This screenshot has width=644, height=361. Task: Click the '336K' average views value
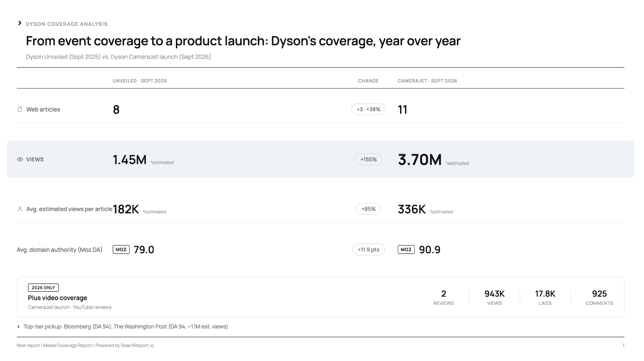(412, 209)
